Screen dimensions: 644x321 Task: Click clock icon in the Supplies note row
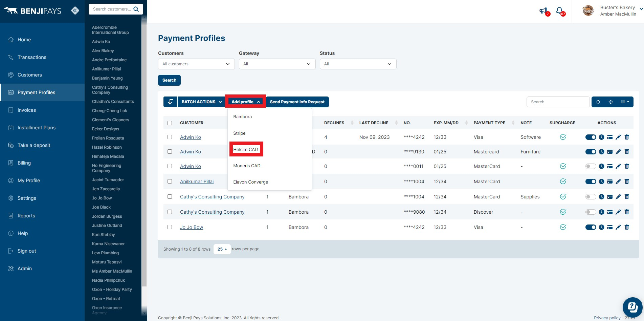pos(601,197)
